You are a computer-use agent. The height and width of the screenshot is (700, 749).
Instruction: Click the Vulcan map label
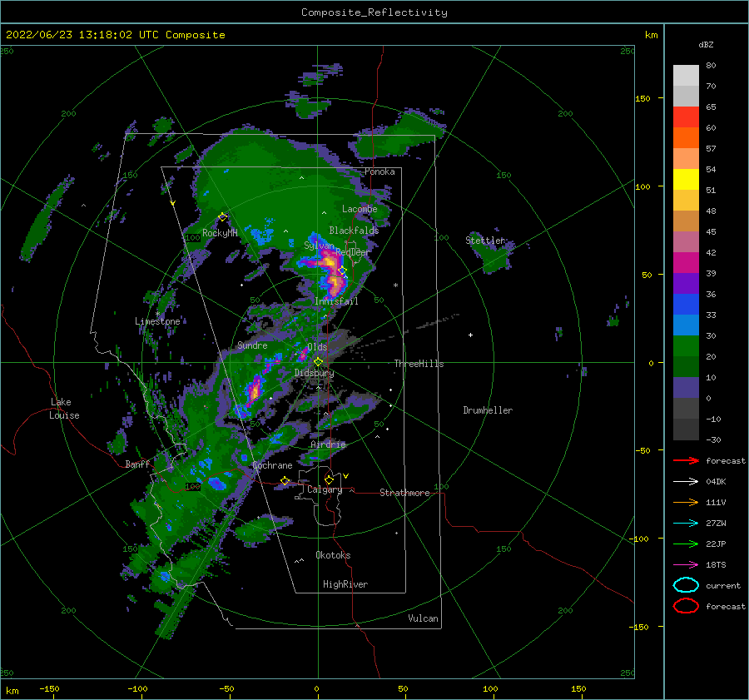click(423, 618)
